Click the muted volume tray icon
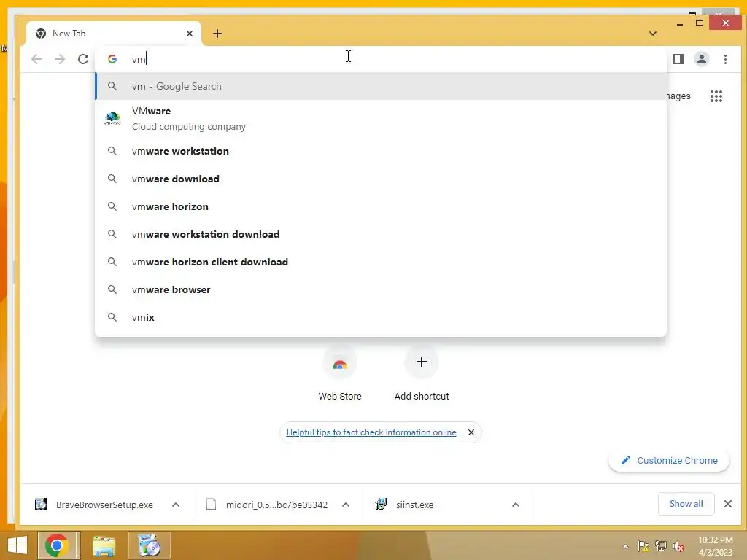Image resolution: width=747 pixels, height=560 pixels. pos(678,546)
